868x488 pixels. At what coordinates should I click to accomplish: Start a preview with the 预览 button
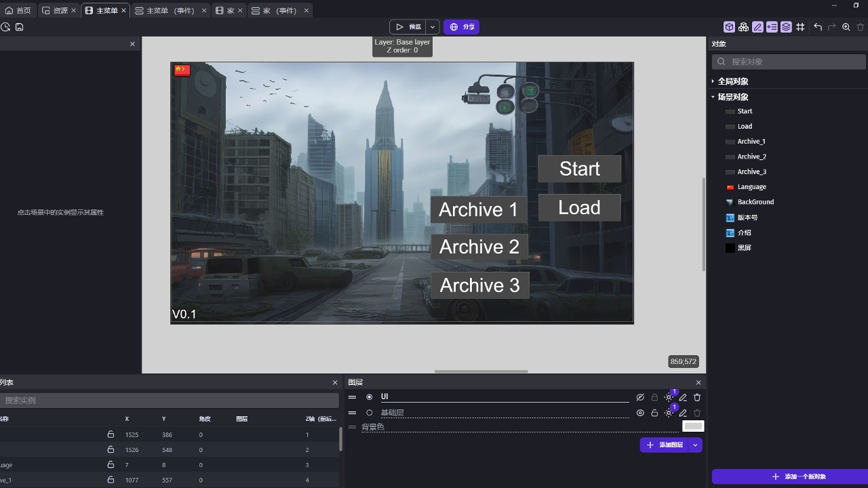[410, 26]
